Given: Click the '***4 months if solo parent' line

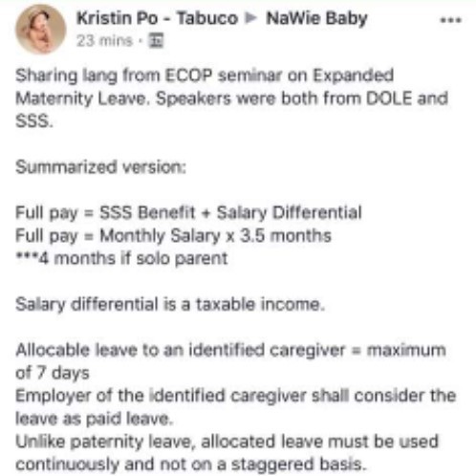Looking at the screenshot, I should [121, 258].
